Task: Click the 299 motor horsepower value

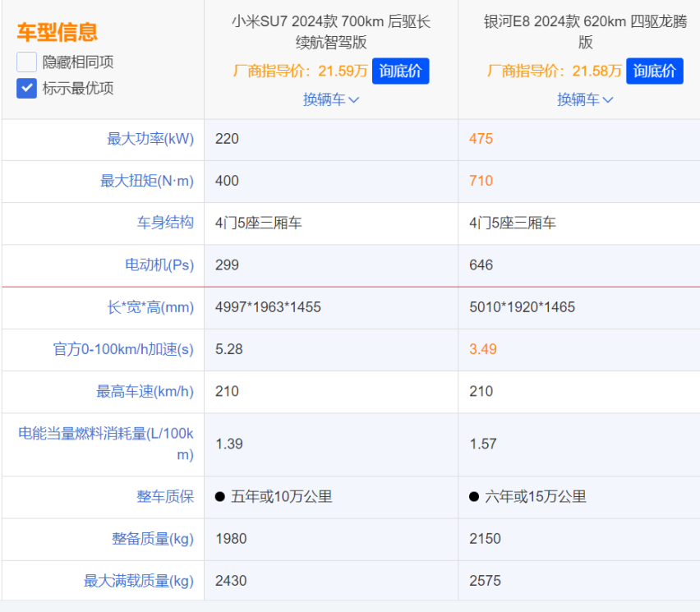Action: [x=227, y=265]
